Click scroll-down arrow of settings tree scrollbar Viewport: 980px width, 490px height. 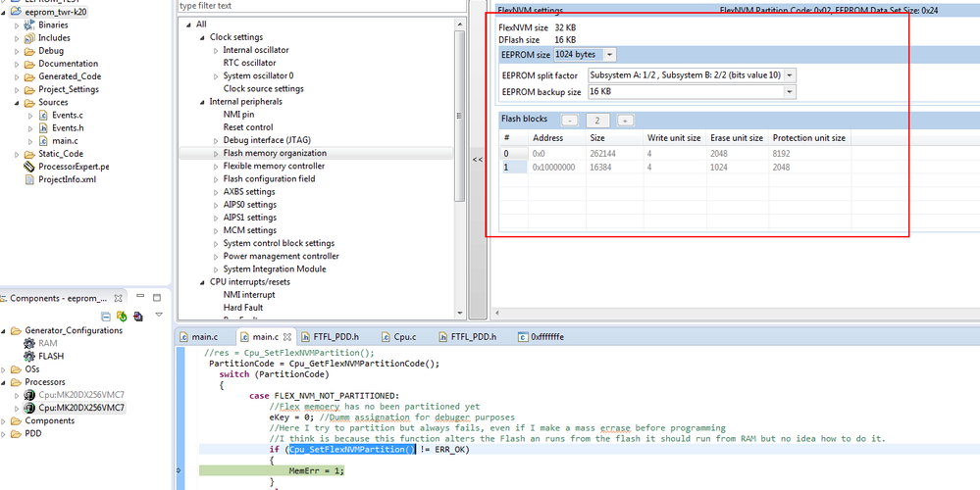point(460,314)
